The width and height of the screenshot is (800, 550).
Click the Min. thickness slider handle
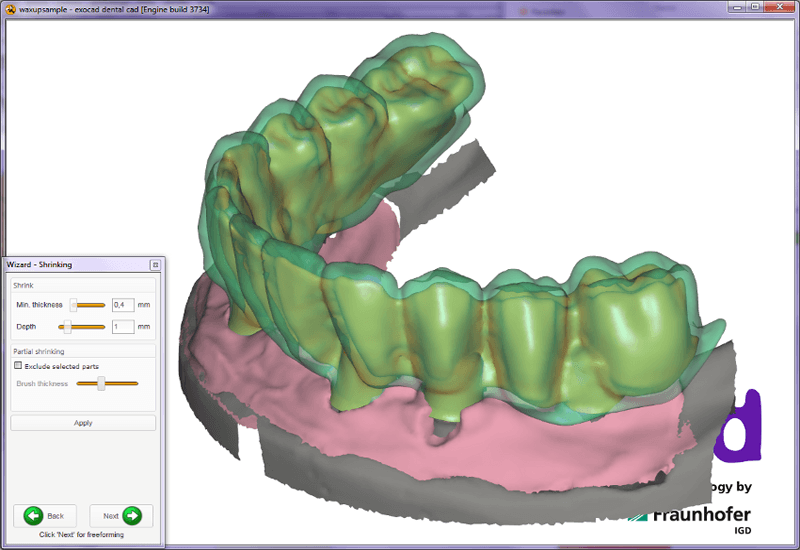click(72, 305)
